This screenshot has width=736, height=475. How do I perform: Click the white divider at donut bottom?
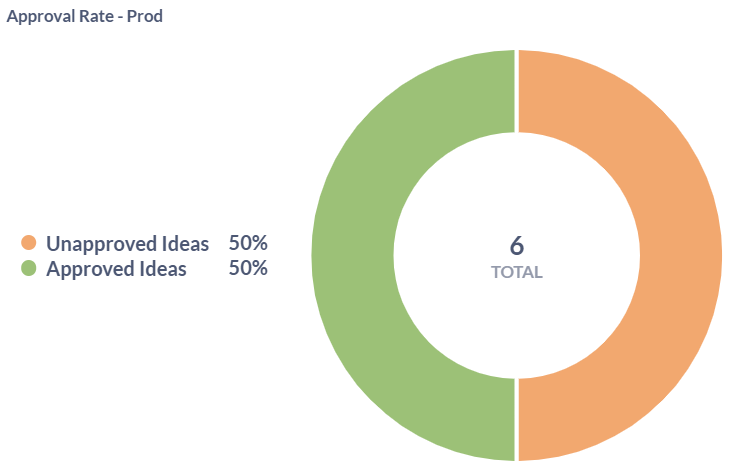pos(516,419)
